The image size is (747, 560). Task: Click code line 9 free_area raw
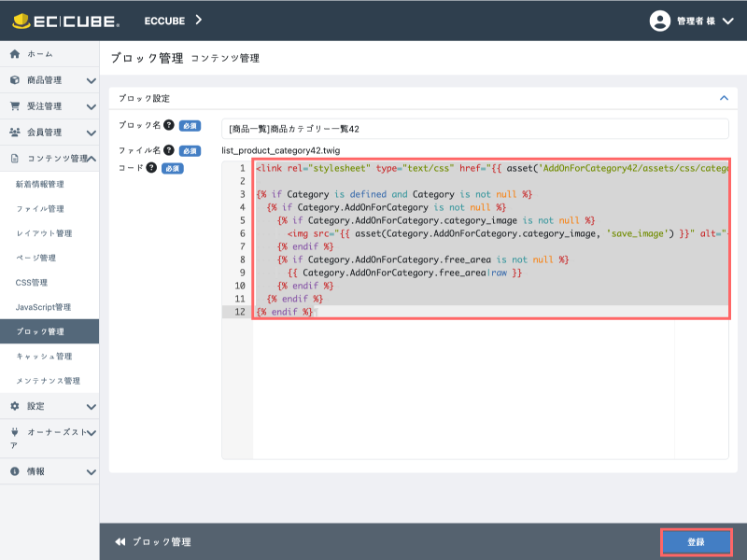pos(405,273)
